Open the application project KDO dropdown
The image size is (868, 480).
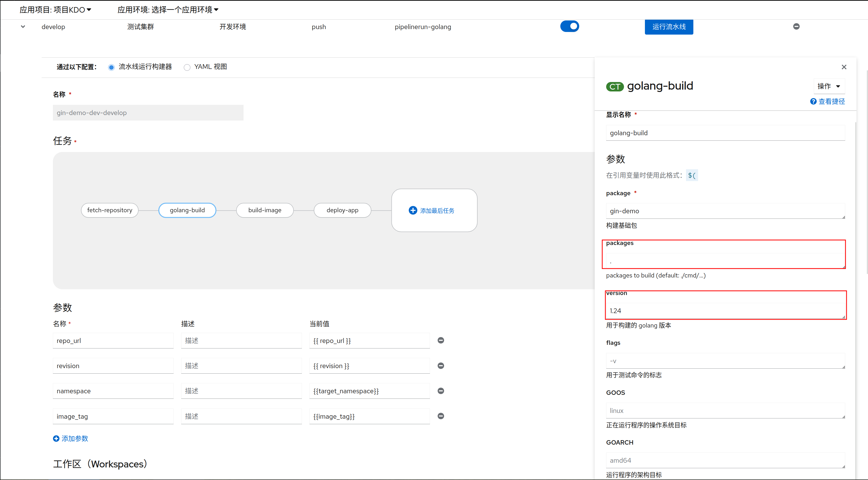(x=56, y=10)
